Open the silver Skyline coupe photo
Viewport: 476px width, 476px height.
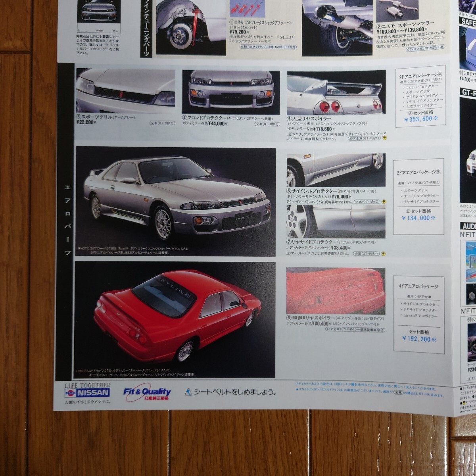[x=176, y=202]
